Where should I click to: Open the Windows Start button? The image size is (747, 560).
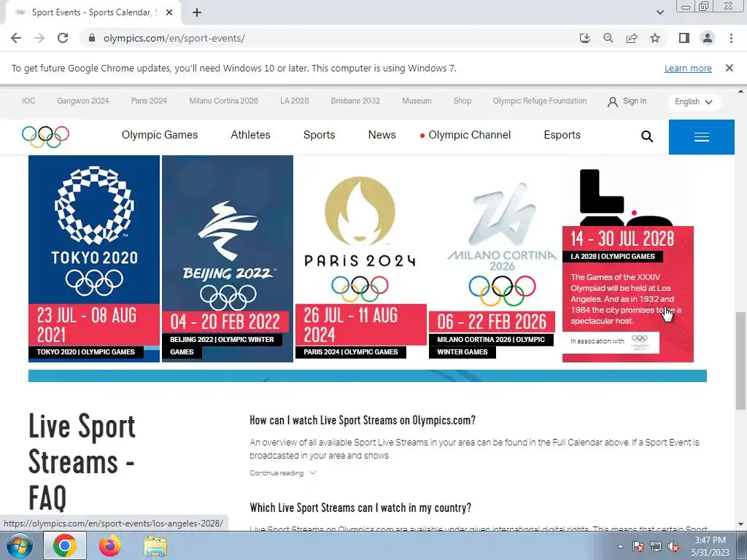[x=19, y=545]
